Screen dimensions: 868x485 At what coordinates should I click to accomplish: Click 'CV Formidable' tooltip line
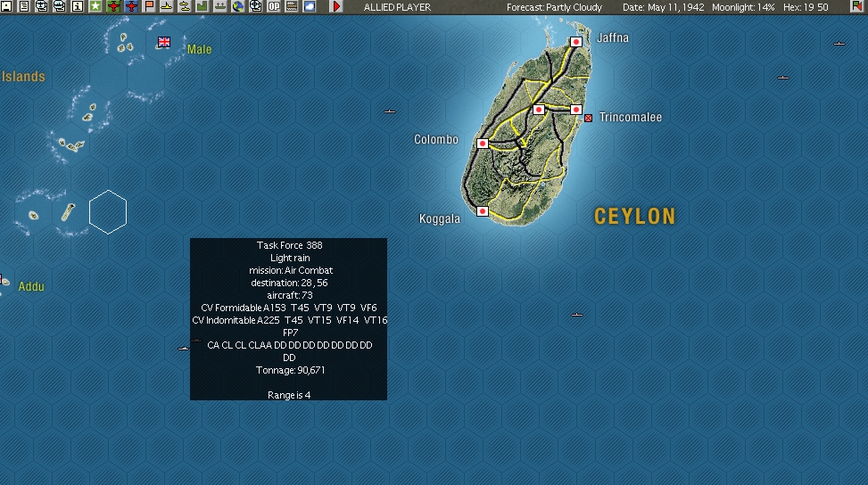(x=288, y=308)
